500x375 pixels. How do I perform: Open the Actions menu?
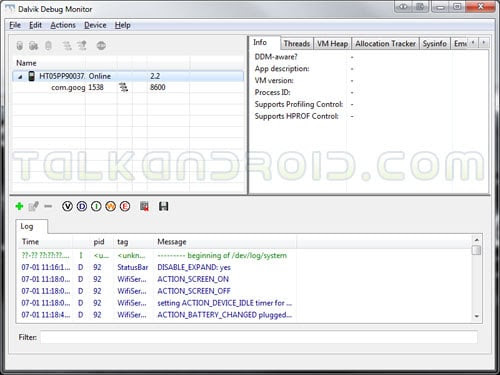(63, 25)
